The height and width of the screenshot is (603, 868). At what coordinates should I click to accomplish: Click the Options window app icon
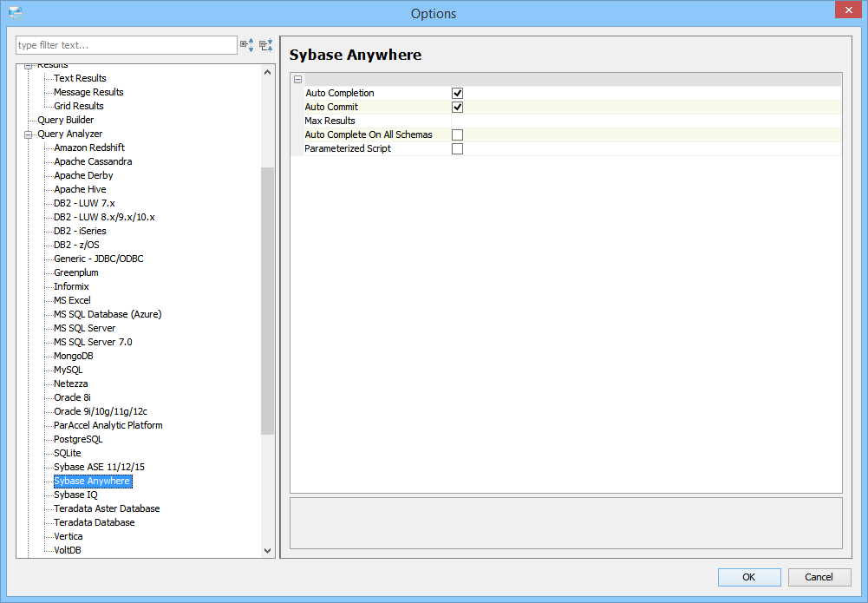coord(16,13)
